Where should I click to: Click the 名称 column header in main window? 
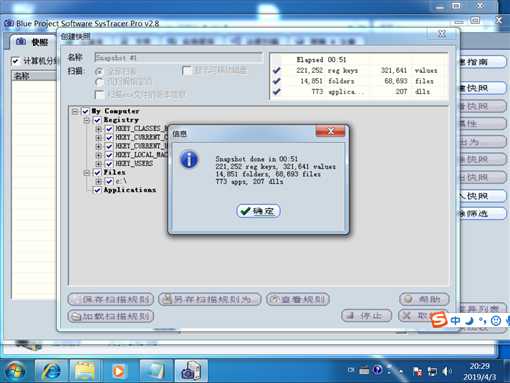34,76
